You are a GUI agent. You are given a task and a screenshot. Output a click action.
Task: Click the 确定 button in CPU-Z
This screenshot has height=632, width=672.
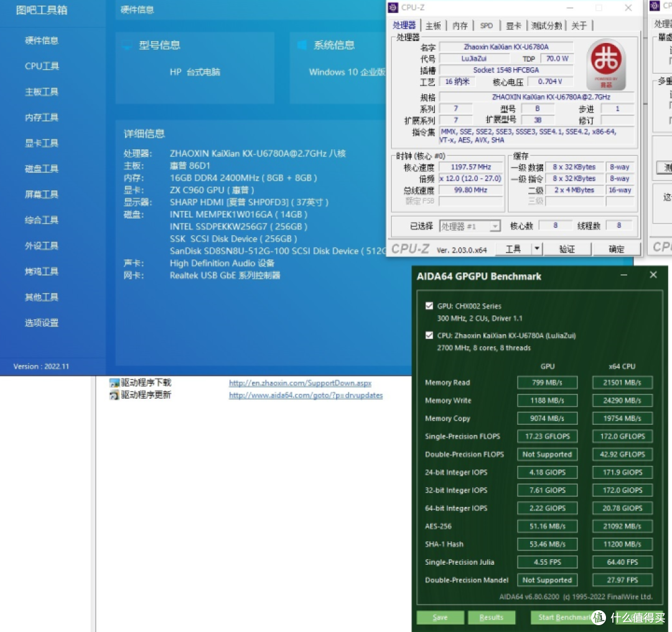click(x=616, y=249)
